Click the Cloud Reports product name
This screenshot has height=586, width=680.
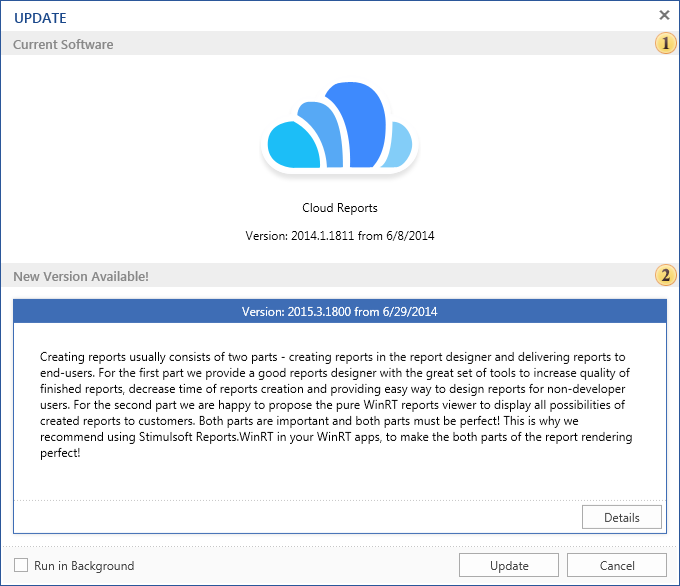(340, 208)
